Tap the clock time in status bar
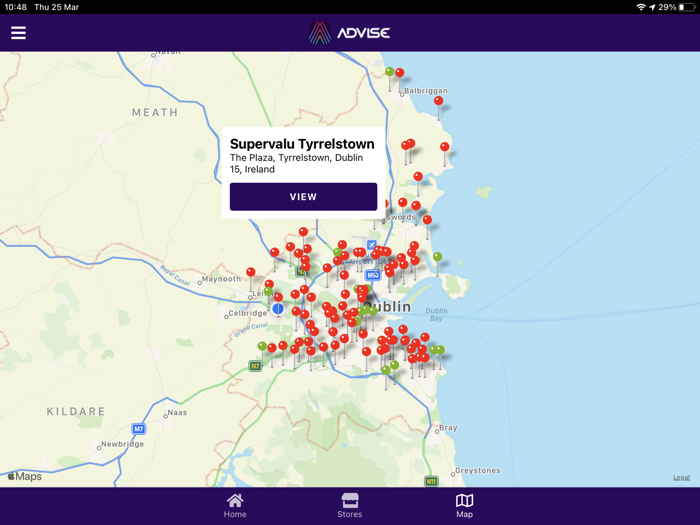 point(16,7)
